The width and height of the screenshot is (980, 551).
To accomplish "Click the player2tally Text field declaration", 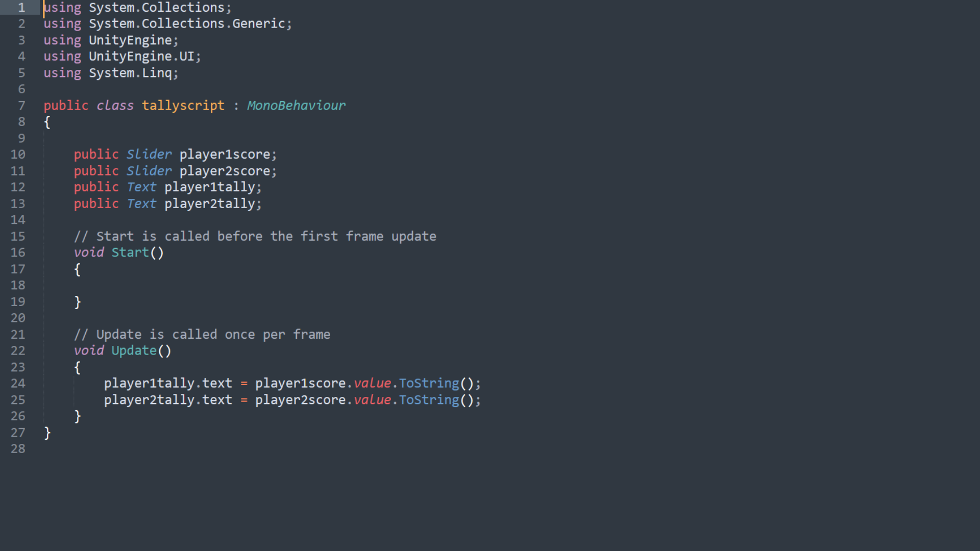I will coord(167,204).
